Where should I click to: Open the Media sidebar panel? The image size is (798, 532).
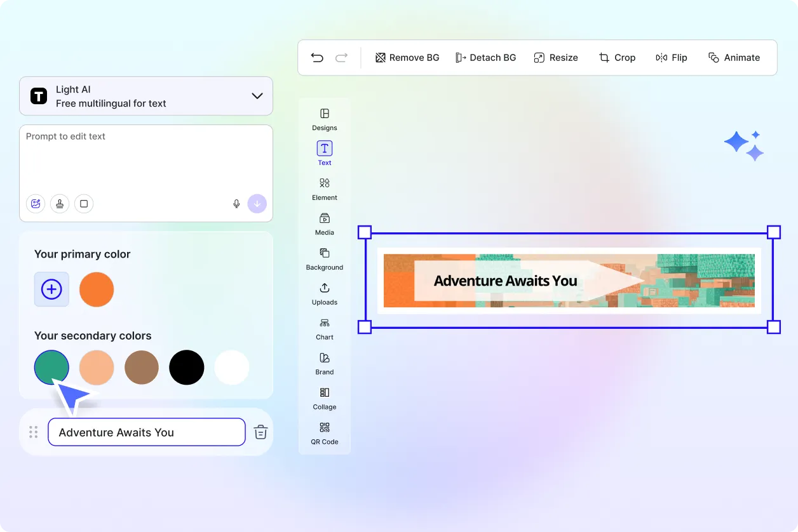click(325, 224)
